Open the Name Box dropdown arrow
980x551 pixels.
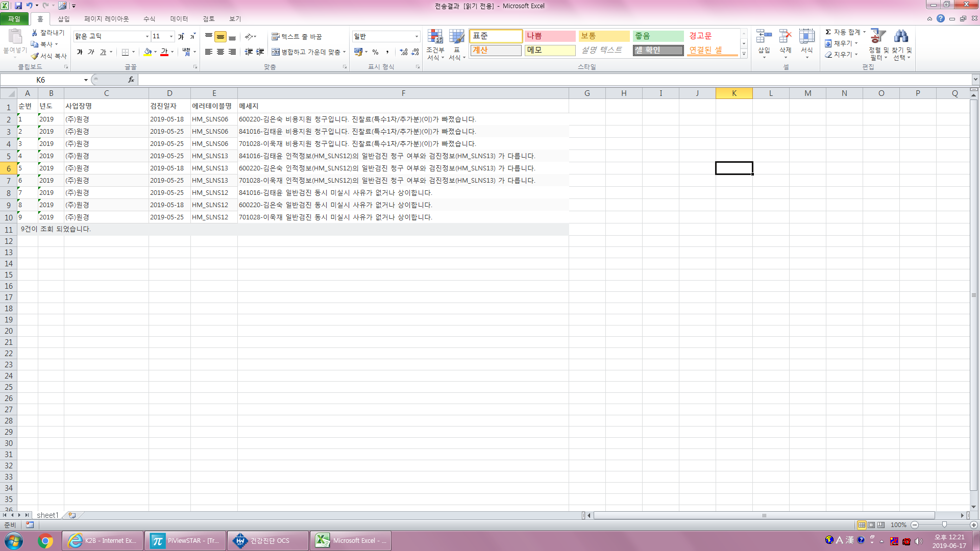[x=86, y=80]
